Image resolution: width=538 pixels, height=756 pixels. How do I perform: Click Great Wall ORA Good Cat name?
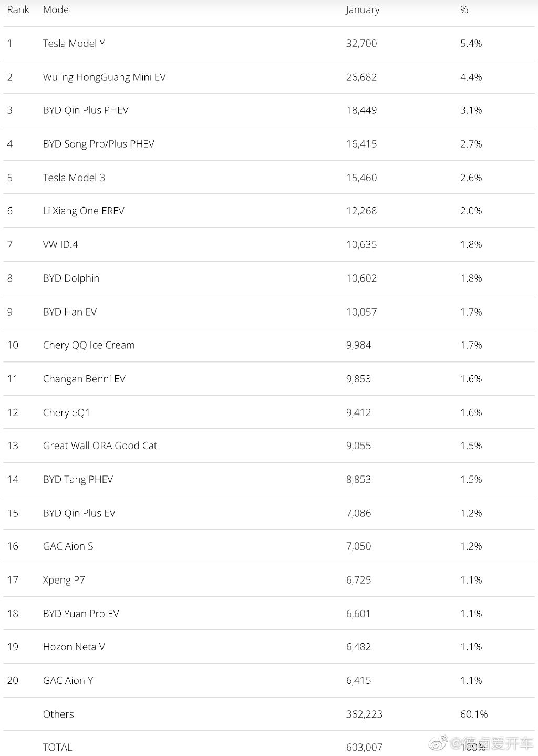click(100, 446)
